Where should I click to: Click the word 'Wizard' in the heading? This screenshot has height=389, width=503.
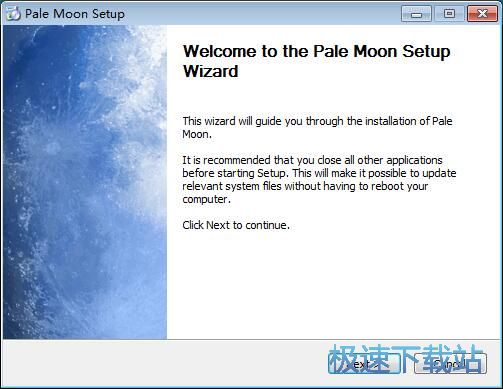coord(211,71)
